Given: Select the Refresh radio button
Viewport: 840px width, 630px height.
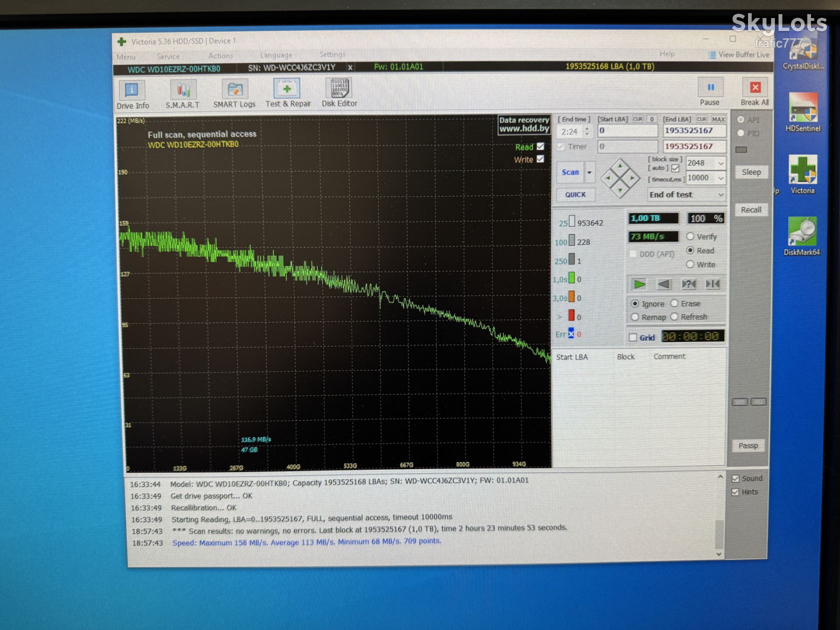Looking at the screenshot, I should coord(674,316).
